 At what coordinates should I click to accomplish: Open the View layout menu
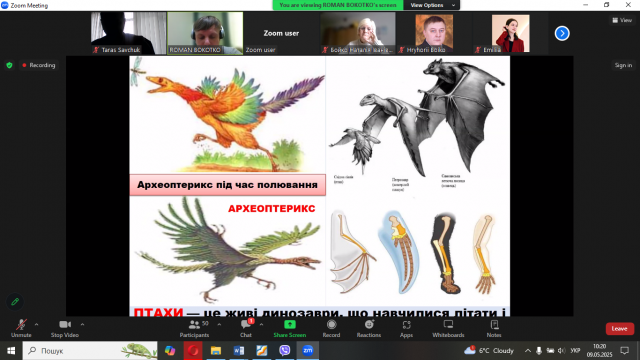(x=622, y=20)
